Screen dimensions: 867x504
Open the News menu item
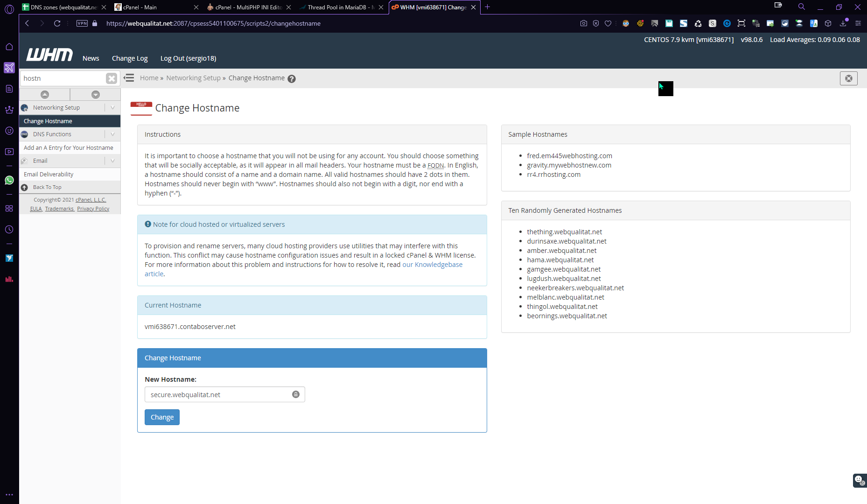pos(91,58)
